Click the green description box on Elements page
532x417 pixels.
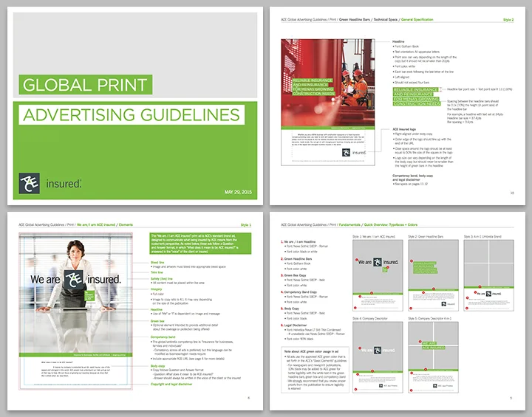200,243
